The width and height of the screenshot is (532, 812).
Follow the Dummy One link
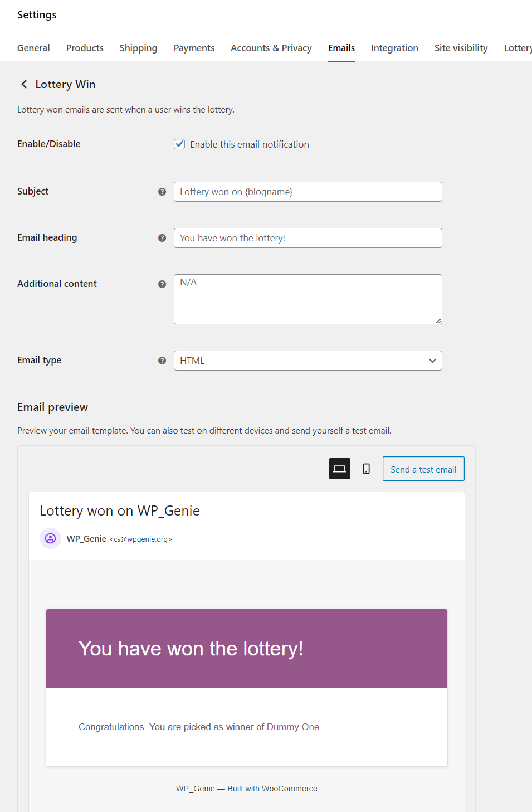click(293, 727)
